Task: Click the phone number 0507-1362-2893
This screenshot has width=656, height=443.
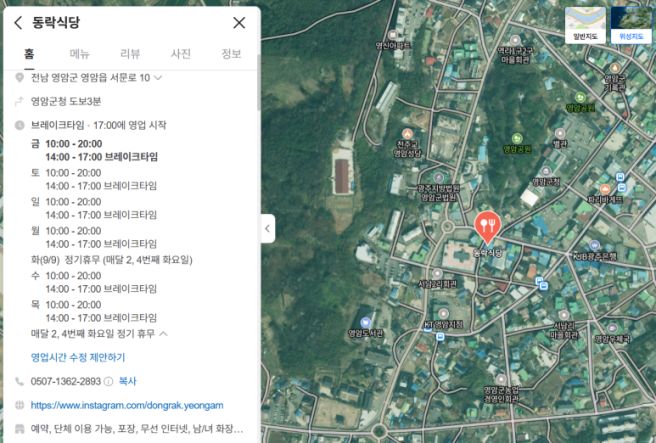Action: click(x=66, y=381)
